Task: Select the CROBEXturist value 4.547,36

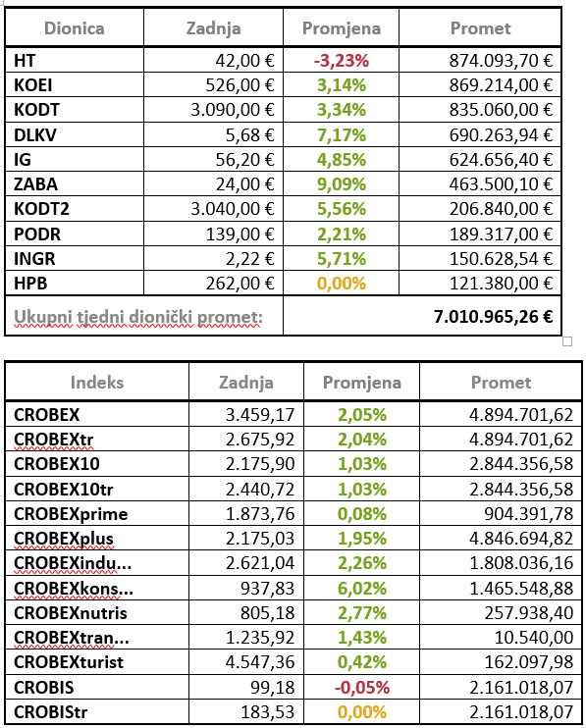Action: (260, 662)
